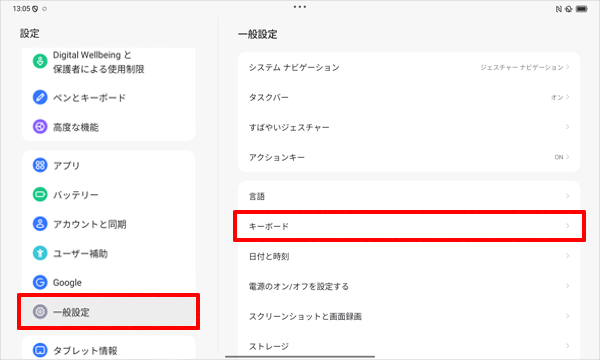The image size is (600, 360).
Task: Tap the rotation lock status icon
Action: click(x=569, y=9)
